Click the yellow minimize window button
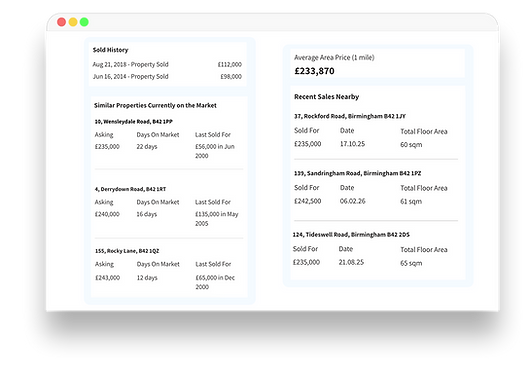 coord(73,22)
